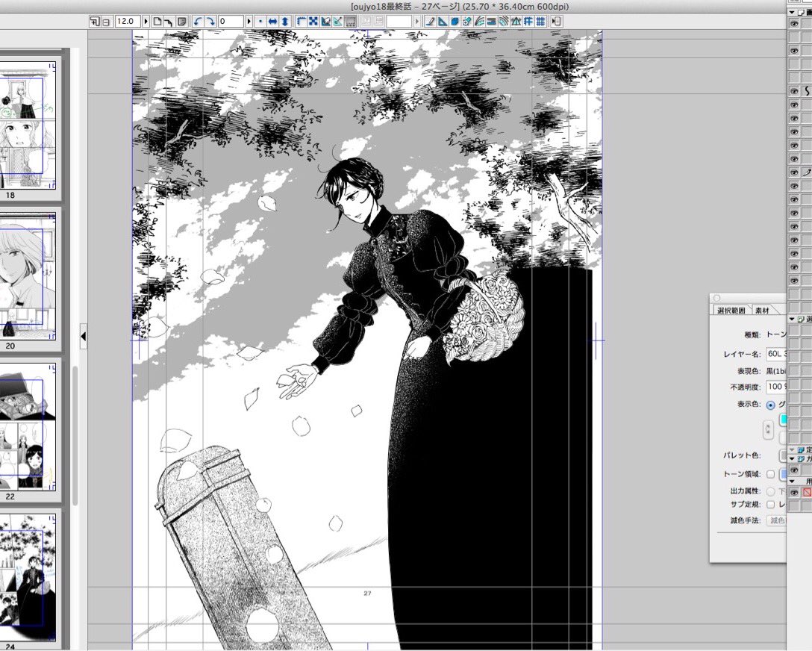This screenshot has height=651, width=812.
Task: Toggle the eye of the layer under the ガ group
Action: pos(794,470)
